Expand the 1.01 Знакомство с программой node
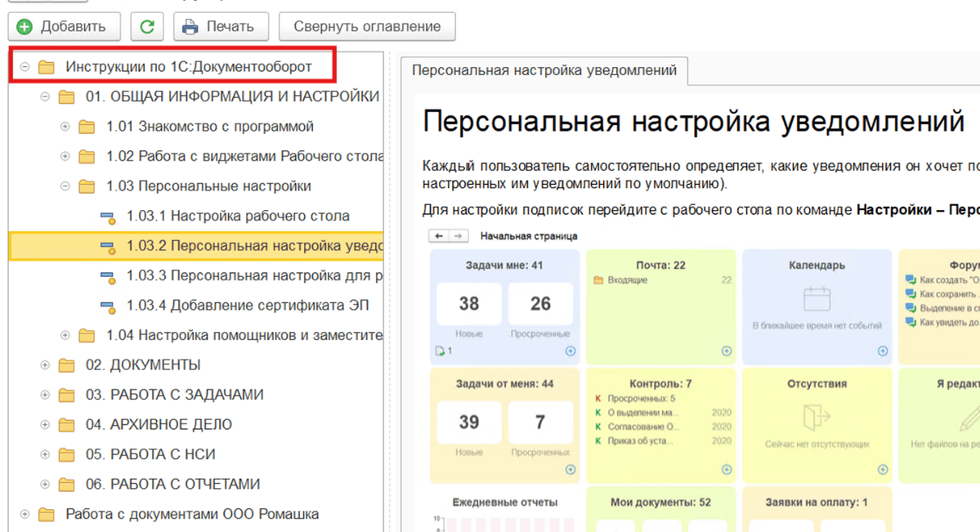Viewport: 980px width, 532px height. click(65, 127)
